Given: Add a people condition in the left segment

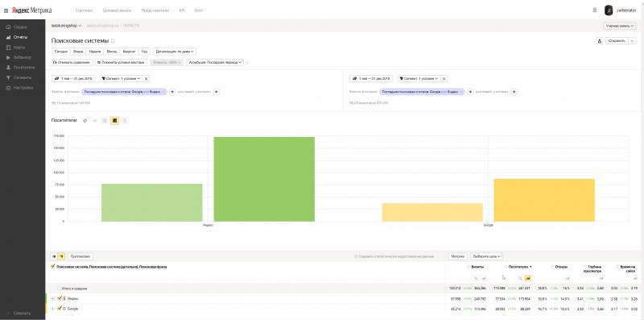Looking at the screenshot, I should point(216,92).
